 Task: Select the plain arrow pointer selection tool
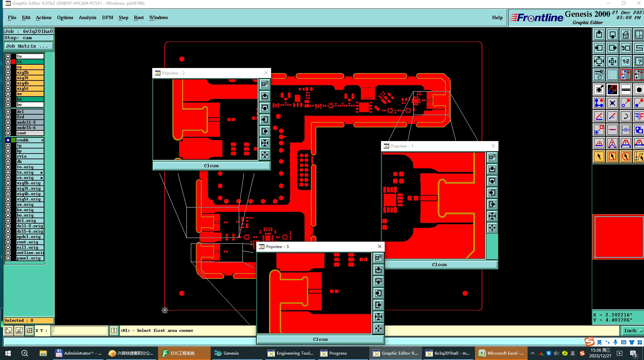tap(599, 157)
